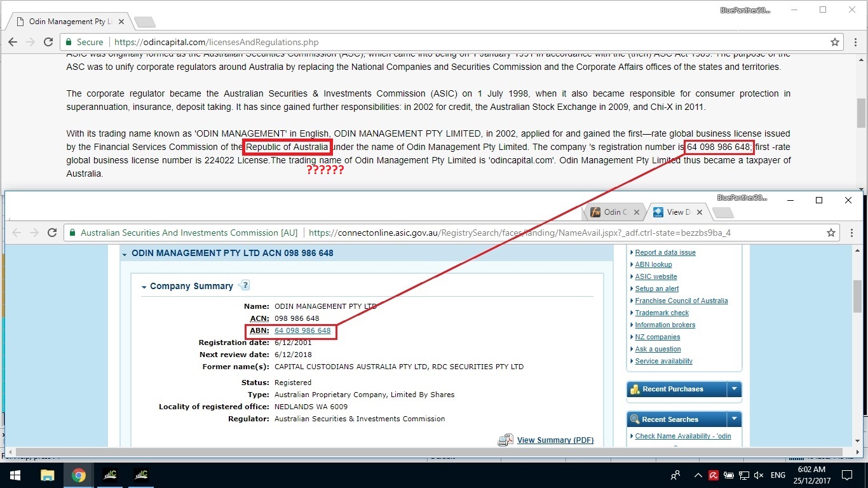868x488 pixels.
Task: Open the View Summary (PDF) link
Action: [555, 440]
